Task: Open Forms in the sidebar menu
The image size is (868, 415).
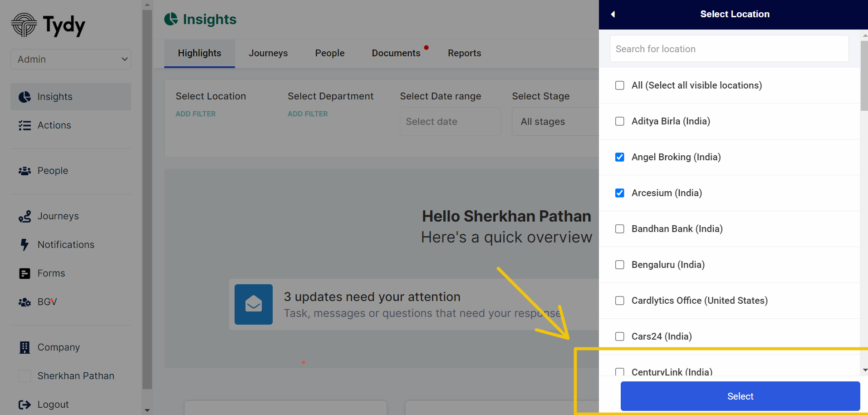Action: 71,273
